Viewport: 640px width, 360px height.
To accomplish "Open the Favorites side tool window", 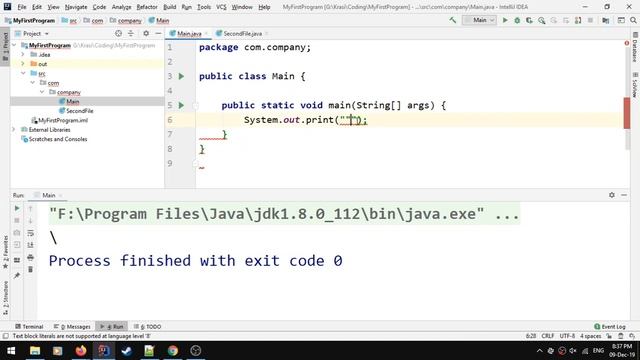I will pos(5,251).
